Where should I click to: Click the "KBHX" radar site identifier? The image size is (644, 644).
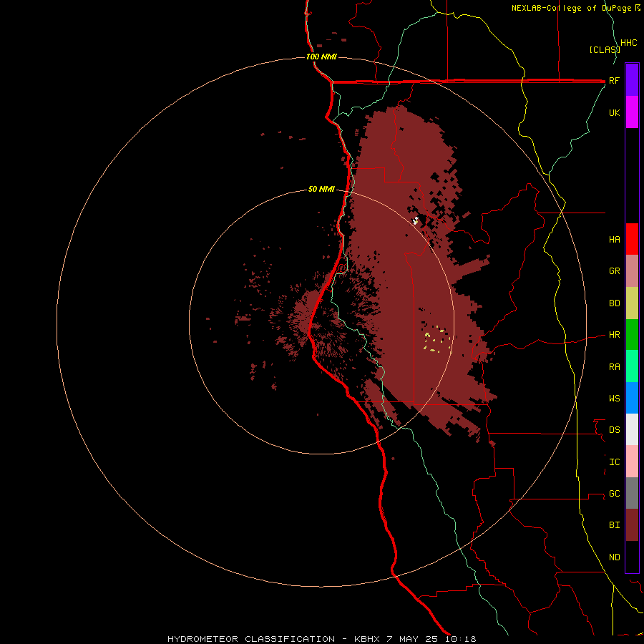pos(367,639)
